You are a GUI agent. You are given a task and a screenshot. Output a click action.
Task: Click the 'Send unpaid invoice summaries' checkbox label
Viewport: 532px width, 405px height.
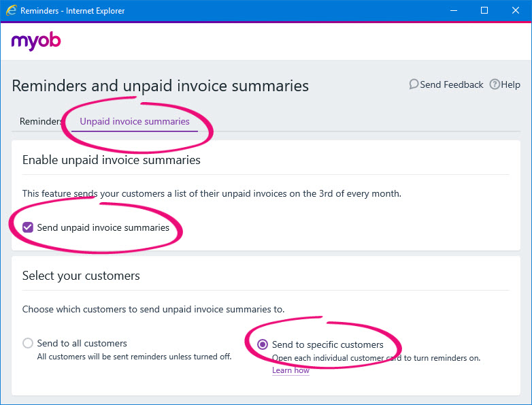[x=103, y=227]
